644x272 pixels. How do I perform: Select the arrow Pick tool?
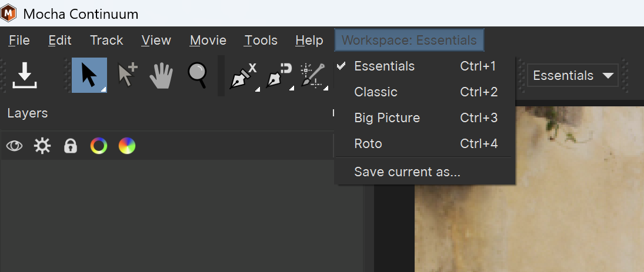[89, 75]
